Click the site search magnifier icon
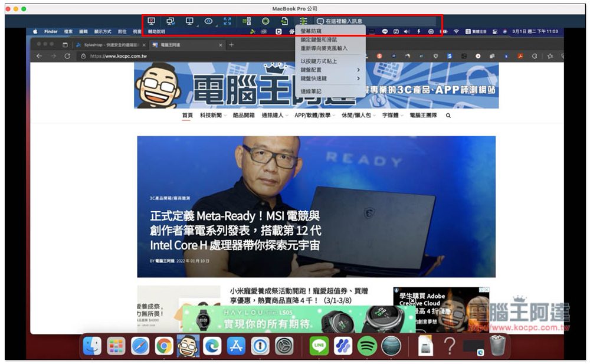The width and height of the screenshot is (590, 364). coord(448,116)
